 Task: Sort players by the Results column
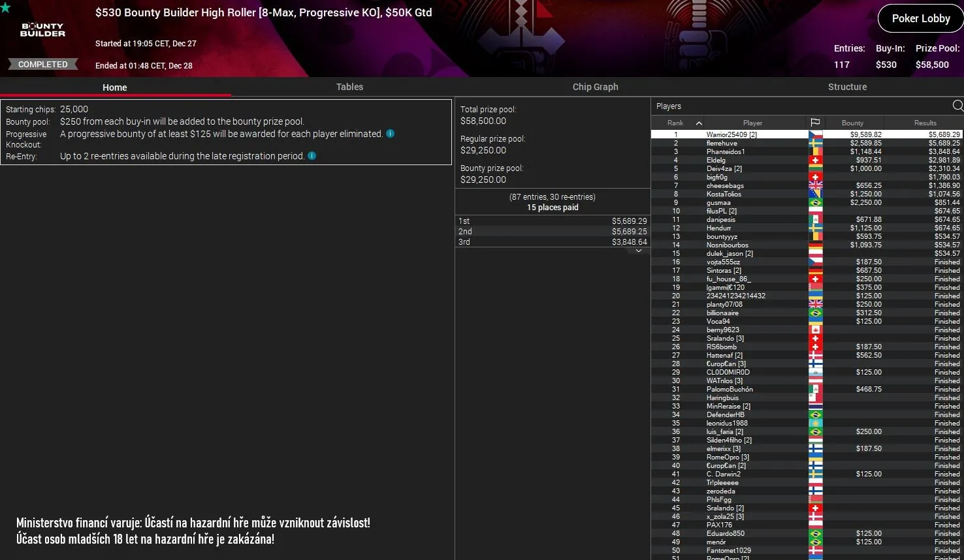[925, 122]
